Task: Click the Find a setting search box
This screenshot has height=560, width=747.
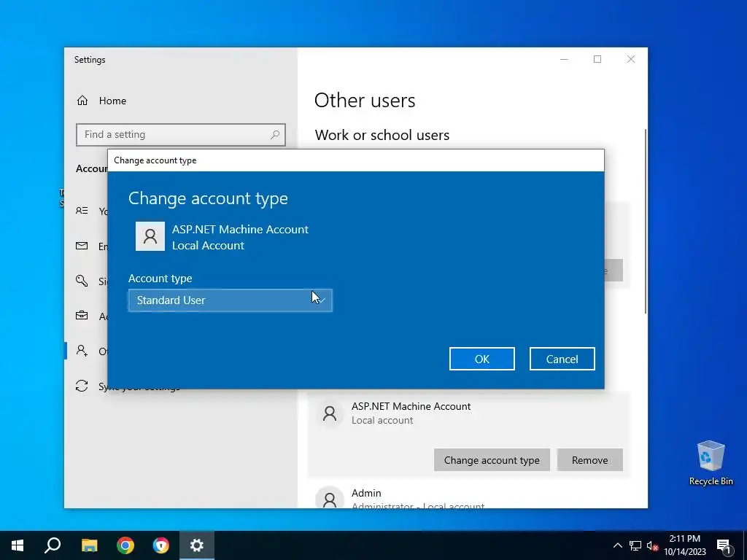Action: (181, 135)
